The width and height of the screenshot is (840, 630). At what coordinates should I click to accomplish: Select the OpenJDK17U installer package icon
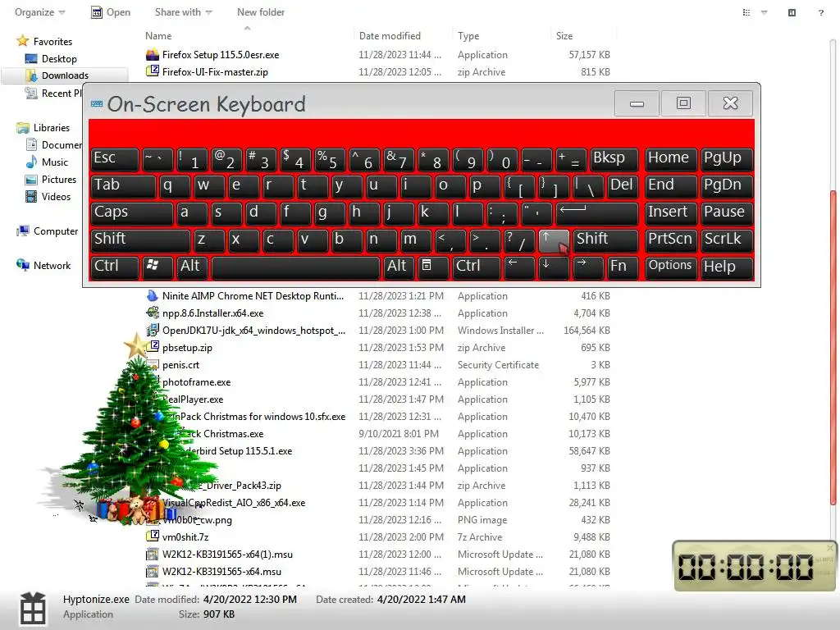coord(153,330)
